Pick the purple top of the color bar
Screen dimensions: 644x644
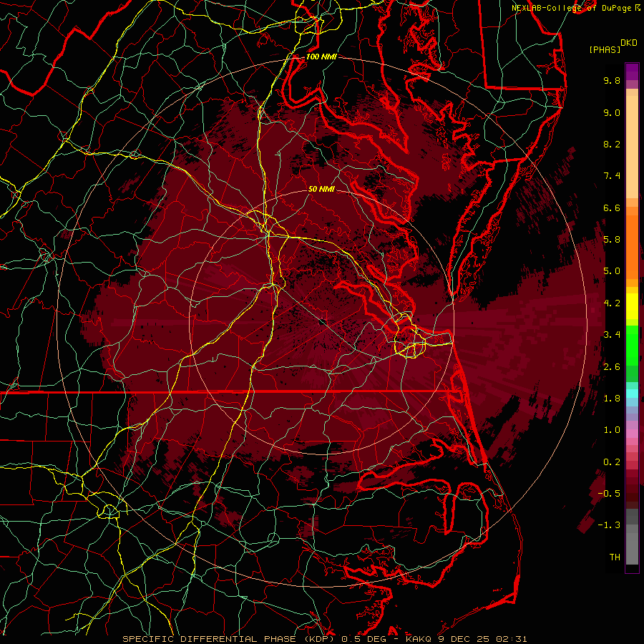[632, 72]
